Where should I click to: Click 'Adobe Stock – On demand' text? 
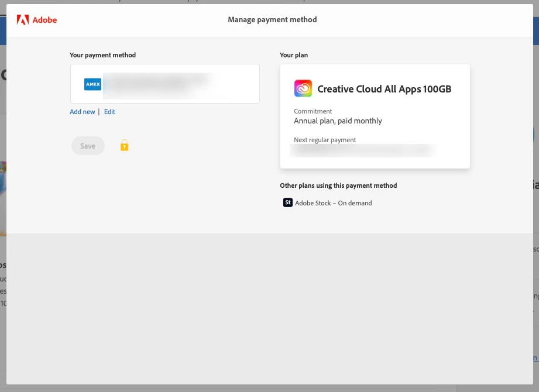pos(334,203)
